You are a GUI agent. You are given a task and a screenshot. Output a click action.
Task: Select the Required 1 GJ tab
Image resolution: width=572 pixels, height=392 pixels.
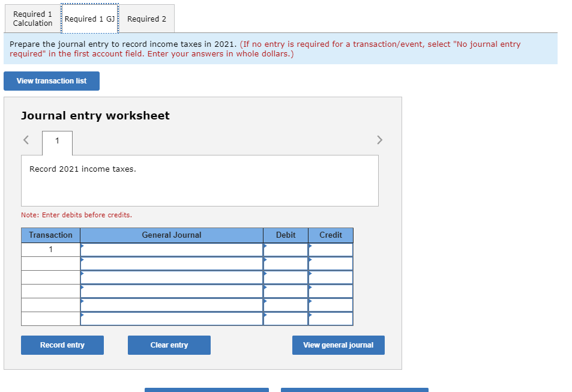coord(89,19)
